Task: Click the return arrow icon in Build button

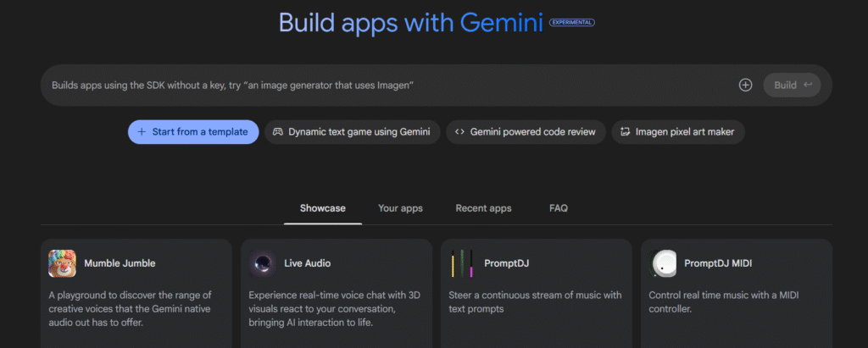Action: (x=808, y=86)
